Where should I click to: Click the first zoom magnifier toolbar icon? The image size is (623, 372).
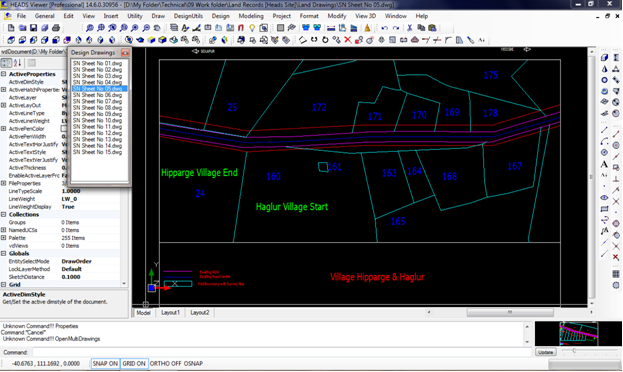(90, 28)
